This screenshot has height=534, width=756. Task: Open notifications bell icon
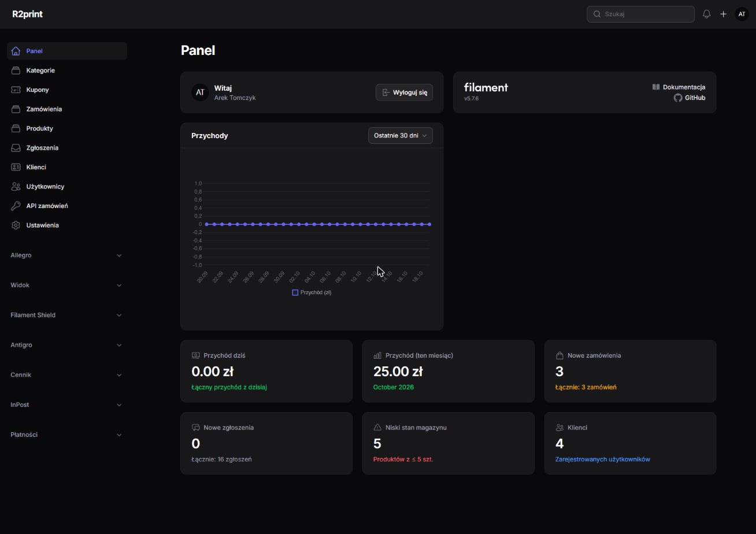706,14
